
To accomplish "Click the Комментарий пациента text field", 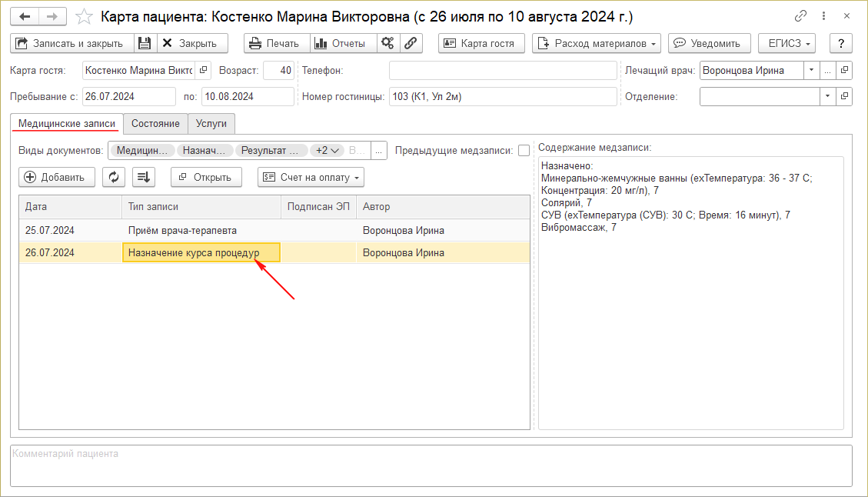I will [x=431, y=465].
